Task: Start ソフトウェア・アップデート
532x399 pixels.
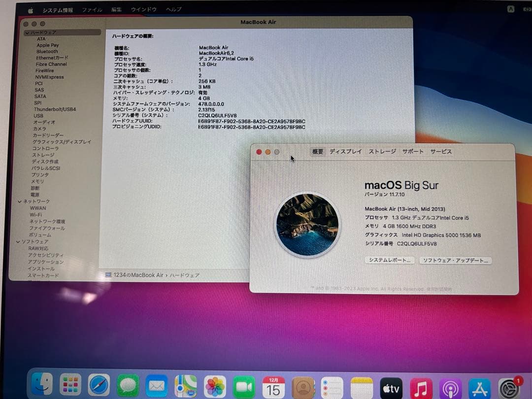Action: 455,260
